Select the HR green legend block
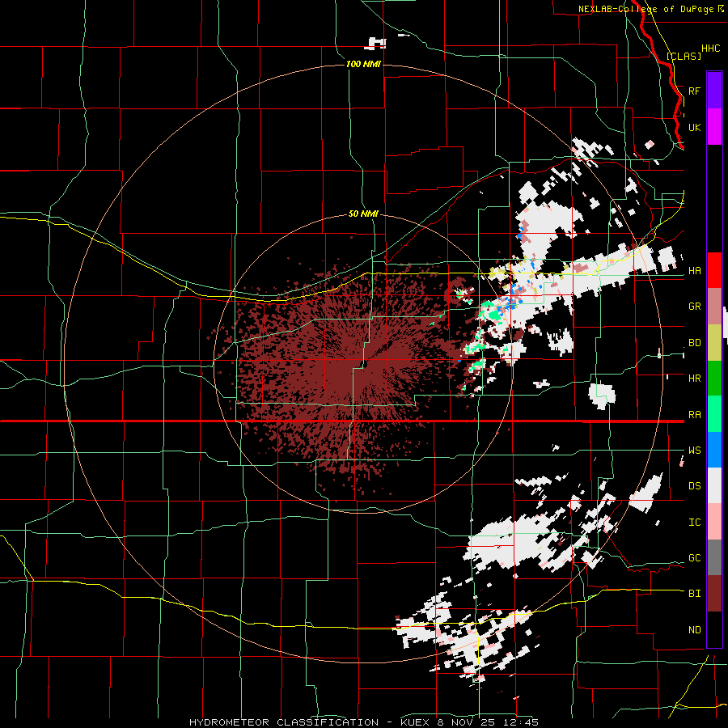This screenshot has height=728, width=728. click(714, 379)
